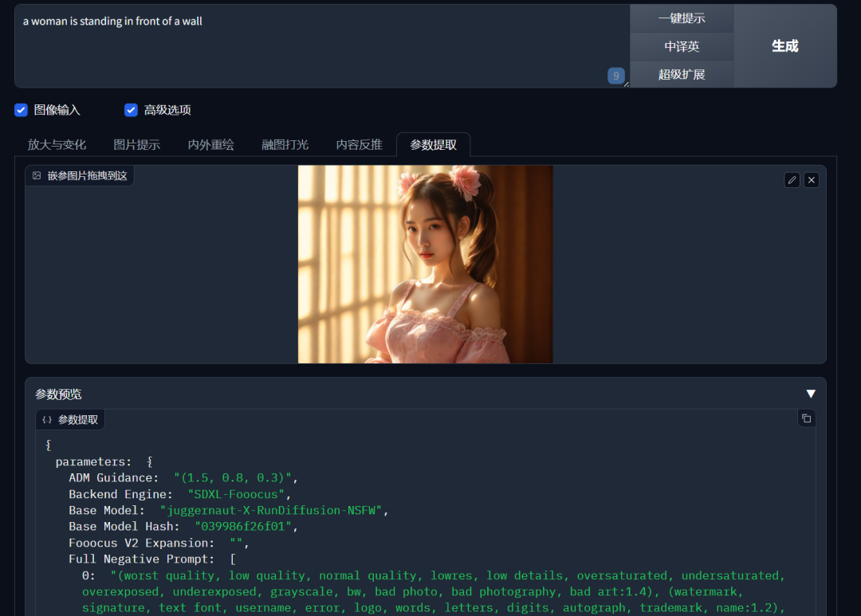Click the prompt box resize handle
The width and height of the screenshot is (861, 616).
point(626,84)
